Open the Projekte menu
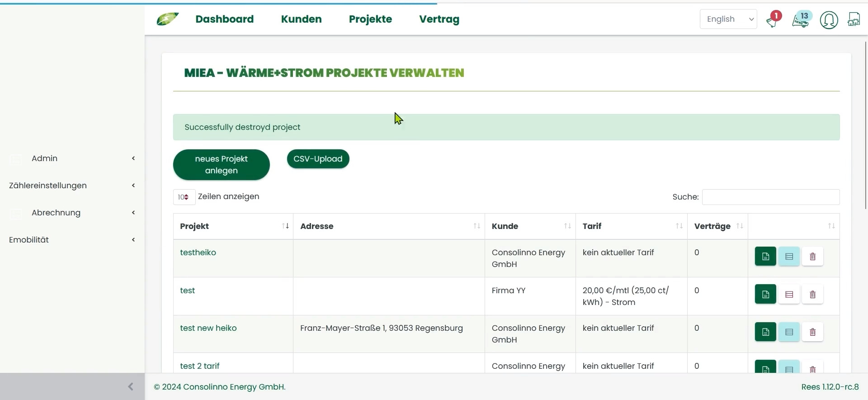Image resolution: width=868 pixels, height=400 pixels. 370,19
